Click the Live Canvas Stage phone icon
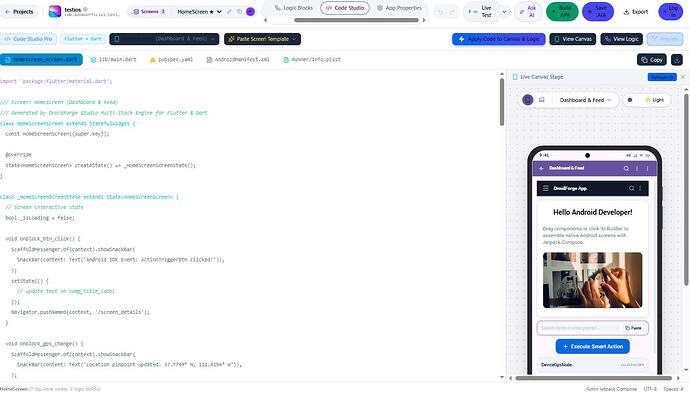The image size is (690, 394). coord(515,77)
